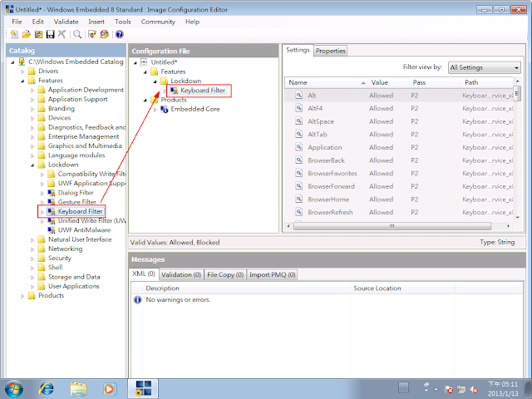Open the Filter view by dropdown

(x=485, y=67)
